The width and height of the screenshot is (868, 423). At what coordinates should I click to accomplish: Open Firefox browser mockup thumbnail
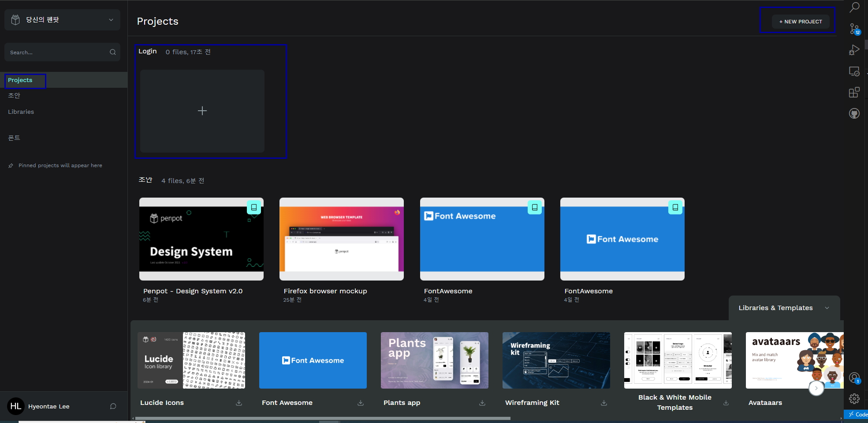point(342,239)
